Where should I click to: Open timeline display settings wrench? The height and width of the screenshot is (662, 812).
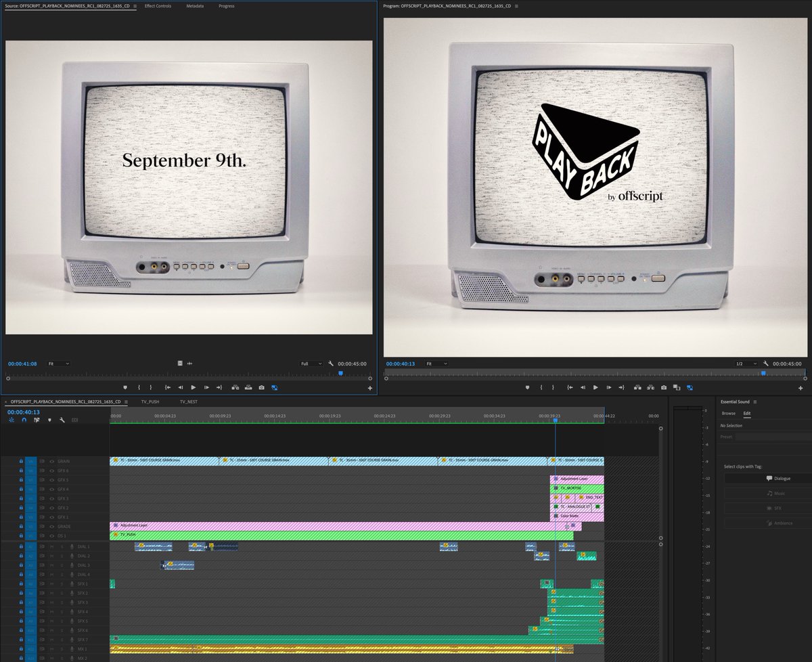tap(62, 420)
